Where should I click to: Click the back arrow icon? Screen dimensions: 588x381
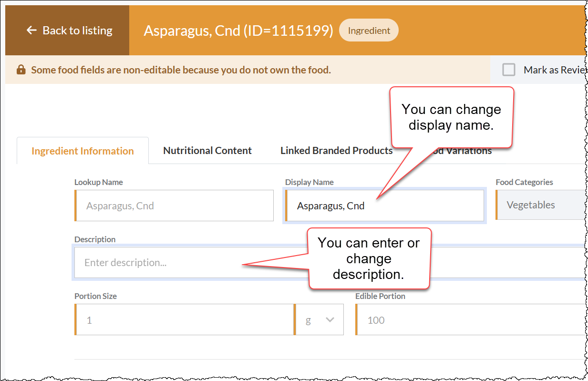coord(31,30)
